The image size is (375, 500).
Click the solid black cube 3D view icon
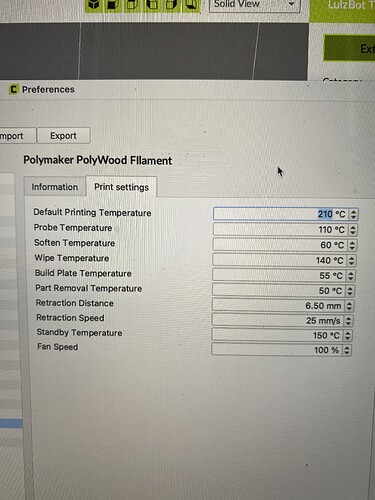pos(94,5)
